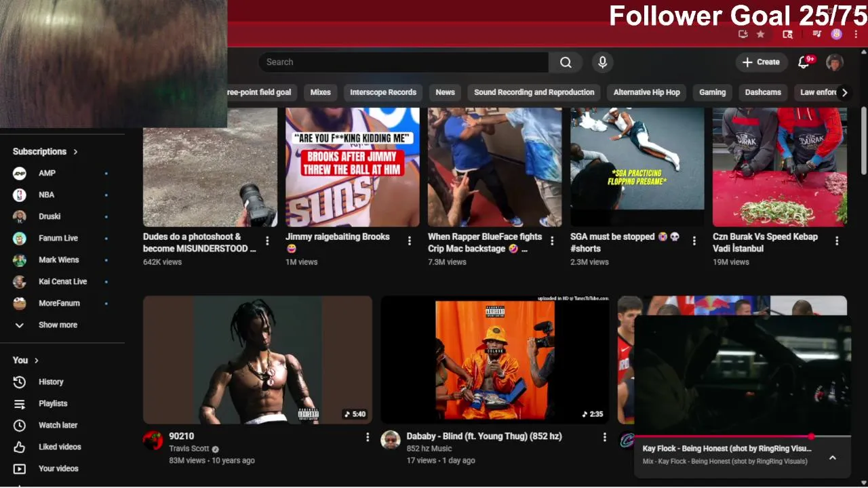Expand the Subscriptions section chevron
This screenshot has width=868, height=488.
(75, 152)
